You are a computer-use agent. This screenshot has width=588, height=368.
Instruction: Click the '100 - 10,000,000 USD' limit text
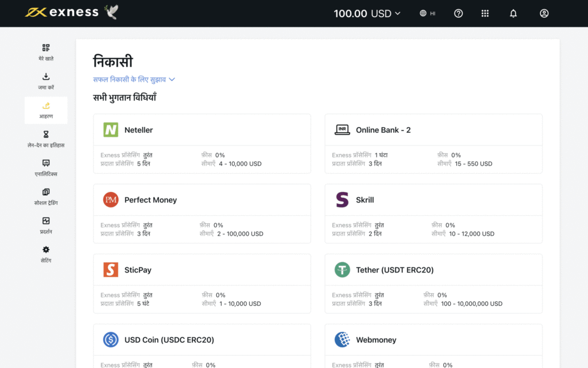472,304
